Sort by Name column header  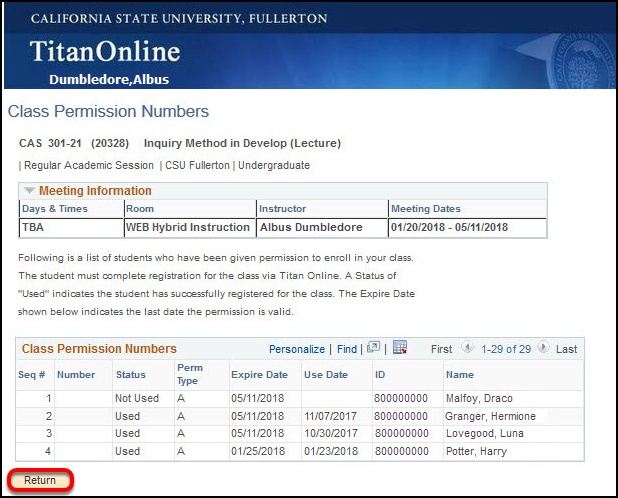pos(460,375)
